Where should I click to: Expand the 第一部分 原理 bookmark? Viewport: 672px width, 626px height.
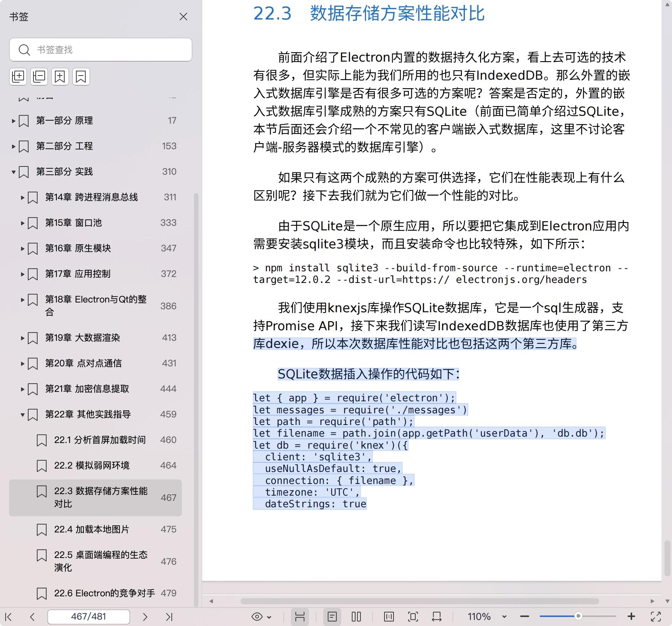pos(14,121)
